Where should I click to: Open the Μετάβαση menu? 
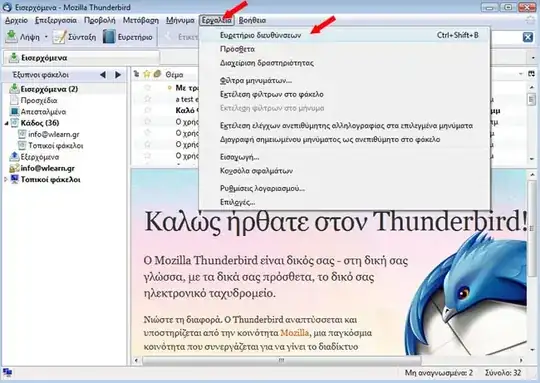point(141,20)
